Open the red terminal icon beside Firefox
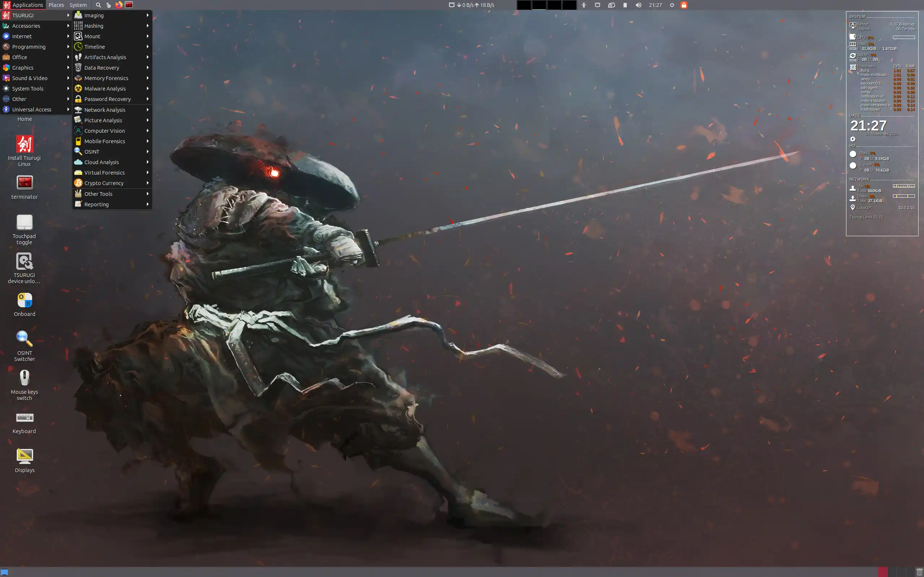Screen dimensions: 924x577 click(x=129, y=5)
